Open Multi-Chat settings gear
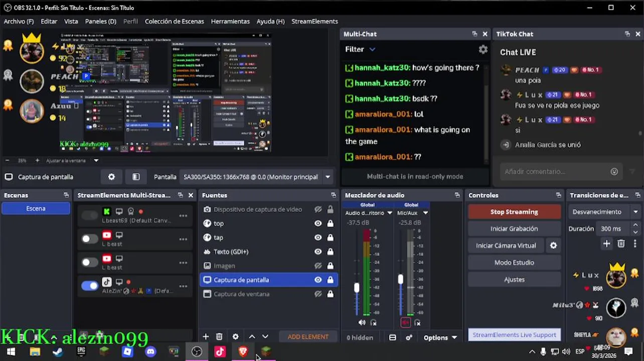The width and height of the screenshot is (644, 361). click(482, 50)
